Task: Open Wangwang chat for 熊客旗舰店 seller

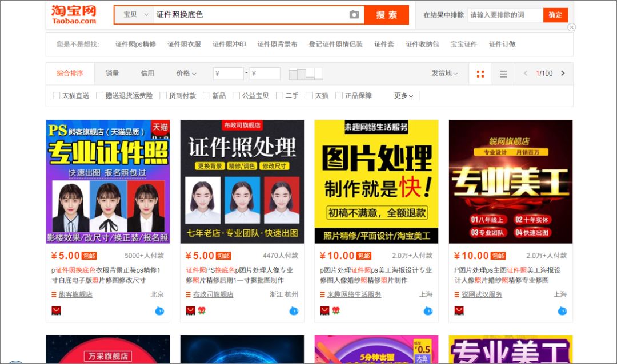Action: coord(159,312)
